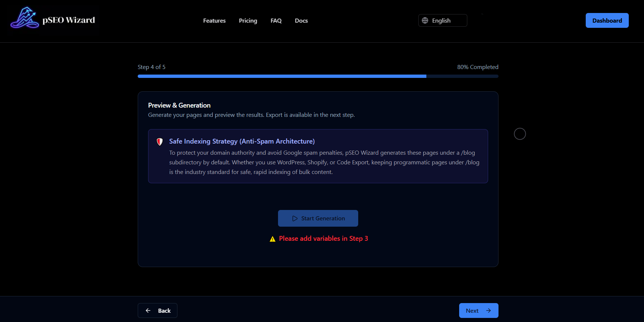
Task: Click the red shield icon
Action: pyautogui.click(x=160, y=142)
